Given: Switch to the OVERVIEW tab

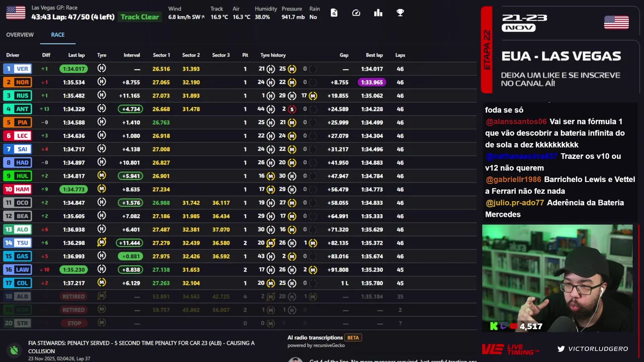Looking at the screenshot, I should tap(20, 35).
